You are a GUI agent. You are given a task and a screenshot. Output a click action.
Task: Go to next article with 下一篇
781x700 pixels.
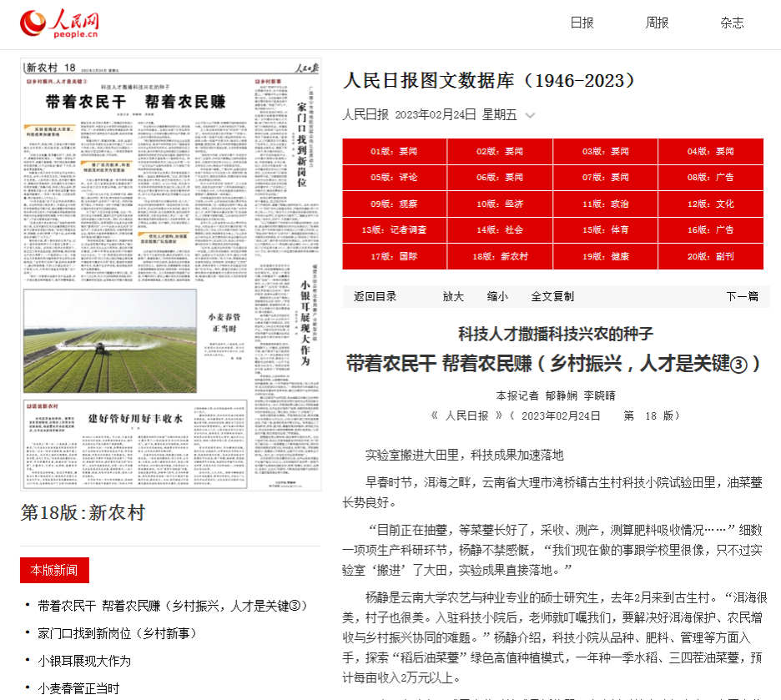[x=742, y=296]
